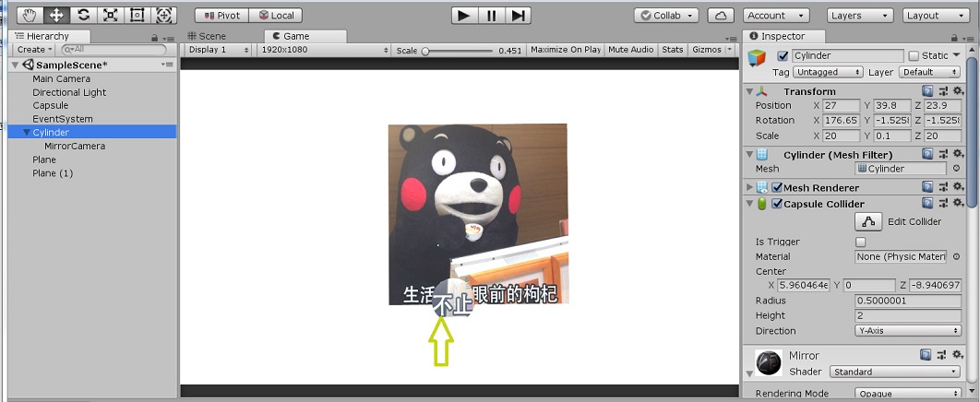The width and height of the screenshot is (980, 402).
Task: Open the cloud services button
Action: click(721, 16)
